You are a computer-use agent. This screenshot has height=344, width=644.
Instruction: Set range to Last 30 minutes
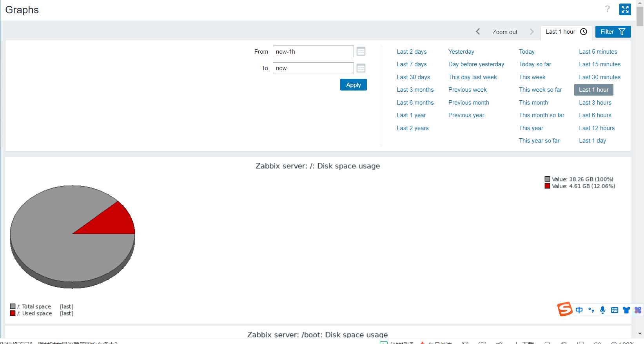600,77
